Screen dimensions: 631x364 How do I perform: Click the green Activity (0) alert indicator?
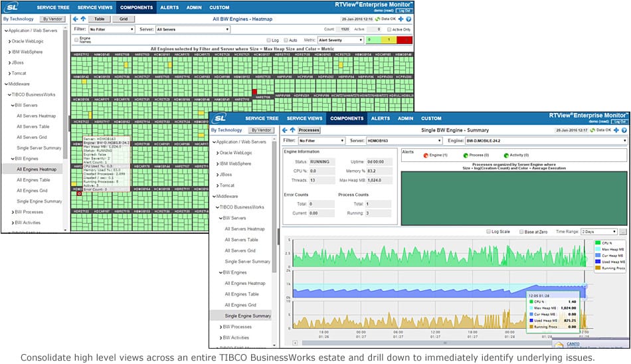click(506, 155)
